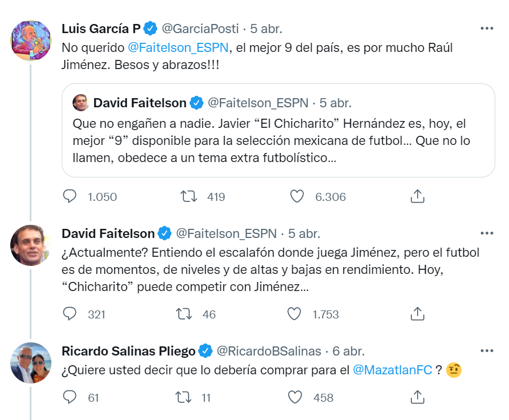Viewport: 509px width, 420px height.
Task: Like Luis García P's tweet
Action: click(x=297, y=197)
